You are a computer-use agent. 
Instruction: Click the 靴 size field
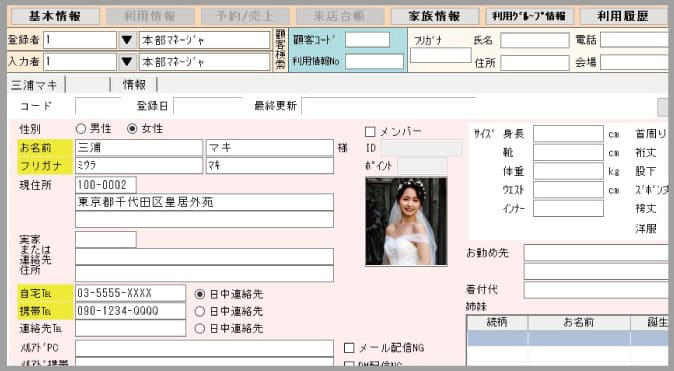pyautogui.click(x=568, y=152)
